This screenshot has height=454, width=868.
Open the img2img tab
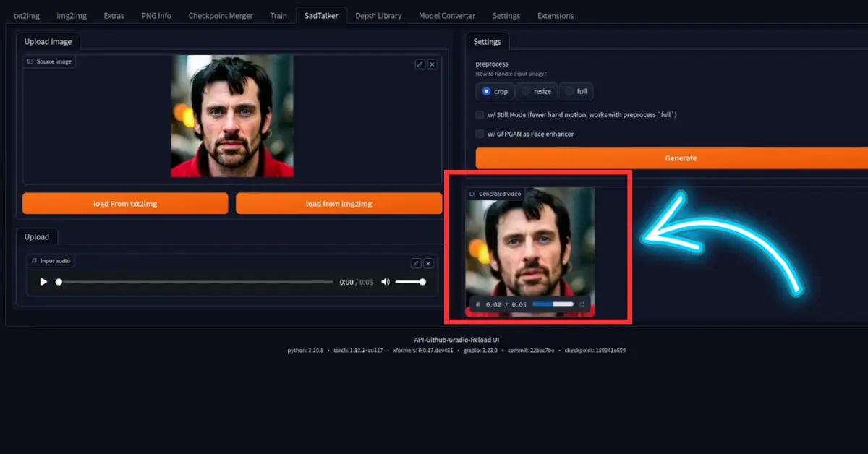72,15
